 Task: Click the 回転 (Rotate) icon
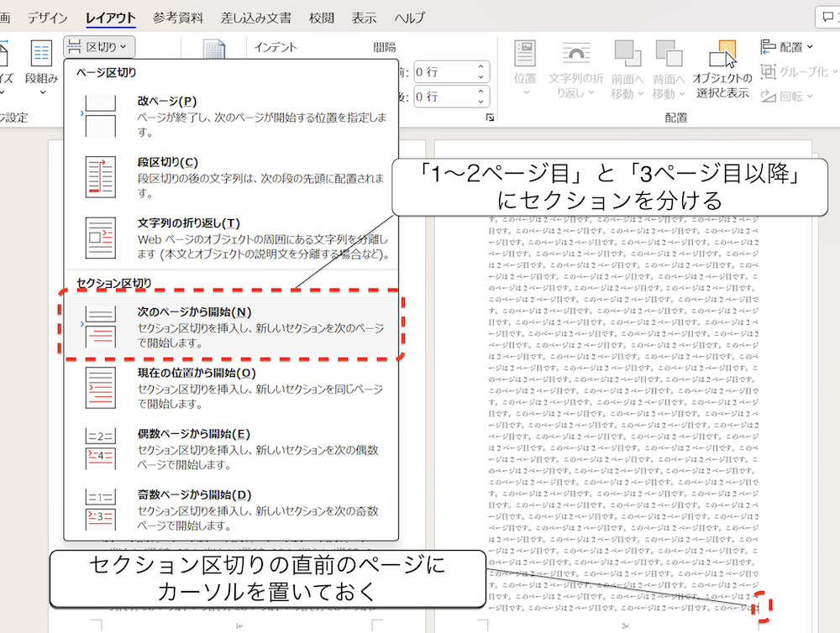tap(769, 97)
